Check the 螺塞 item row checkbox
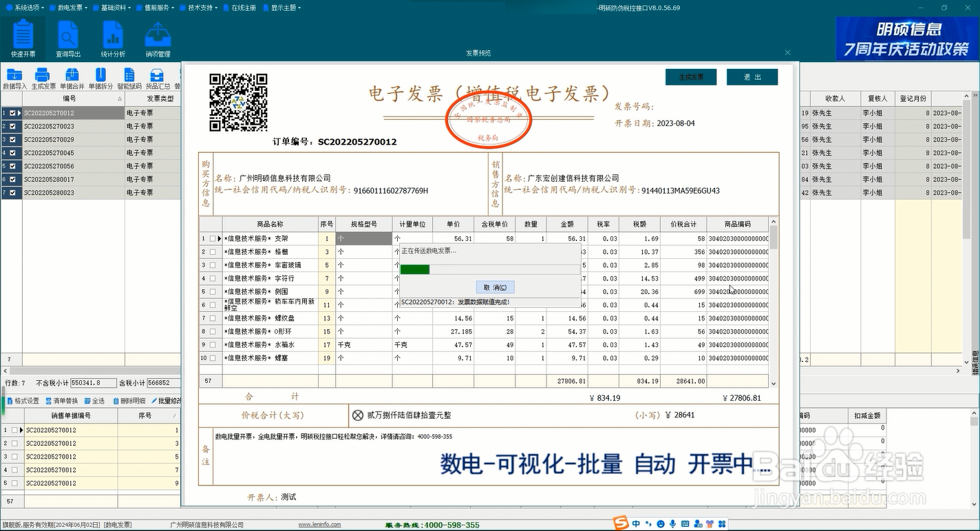The image size is (980, 531). 213,358
